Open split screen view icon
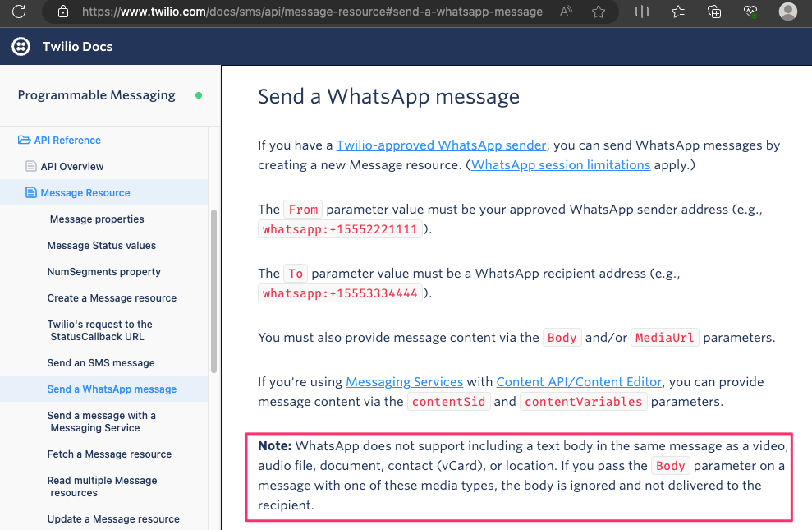The width and height of the screenshot is (812, 530). 641,12
